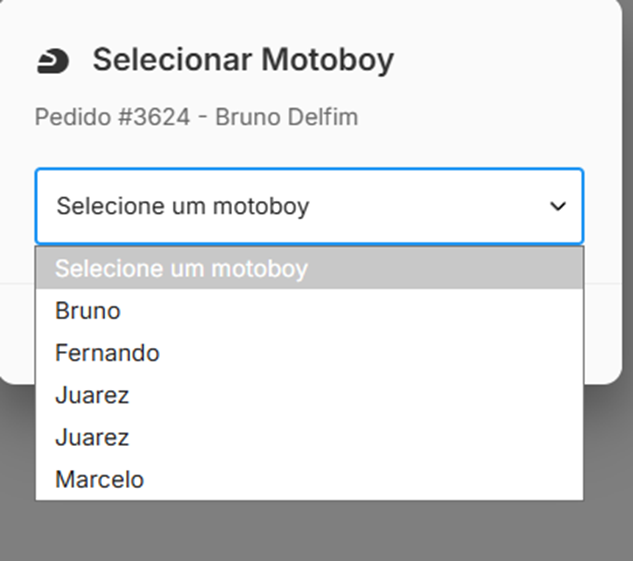Pick the first Juarez option
Screen dimensions: 633x561
click(92, 395)
